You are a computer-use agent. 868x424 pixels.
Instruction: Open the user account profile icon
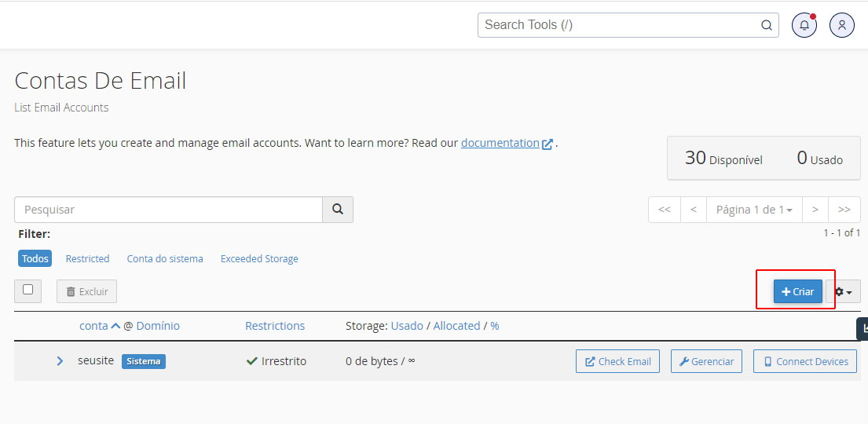pos(841,25)
